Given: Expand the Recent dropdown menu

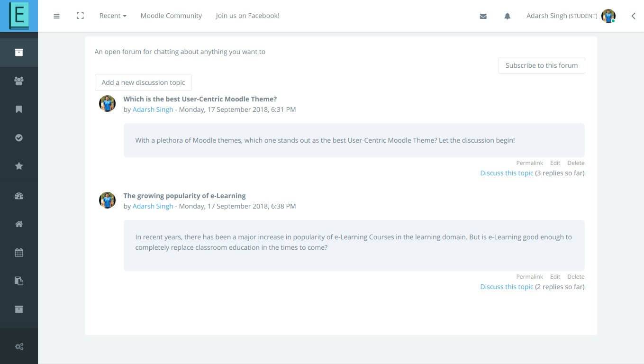Looking at the screenshot, I should 113,16.
